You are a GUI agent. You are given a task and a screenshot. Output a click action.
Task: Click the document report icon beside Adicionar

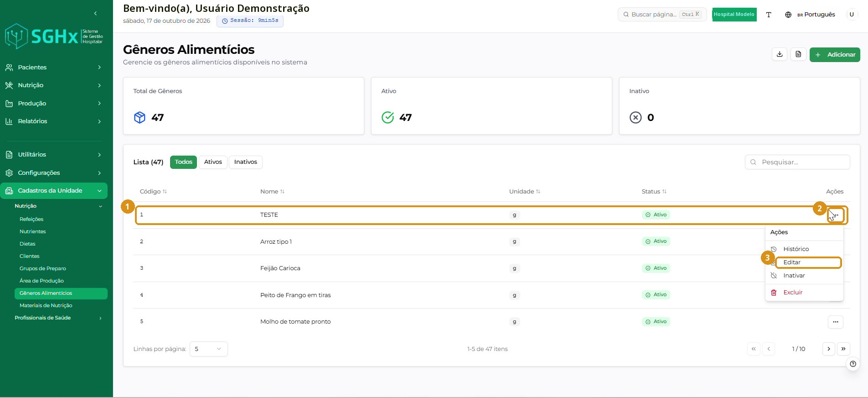[798, 54]
